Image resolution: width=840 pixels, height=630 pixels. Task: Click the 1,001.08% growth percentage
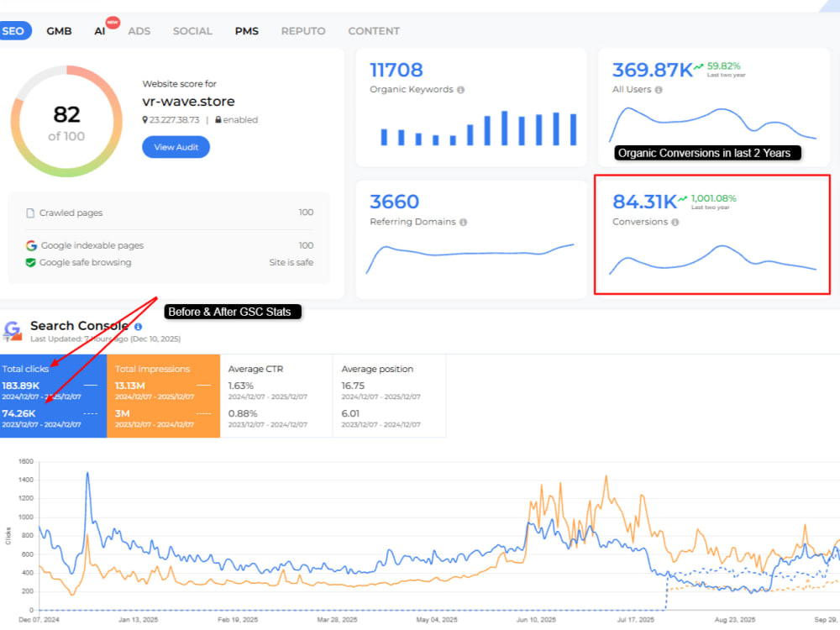713,198
